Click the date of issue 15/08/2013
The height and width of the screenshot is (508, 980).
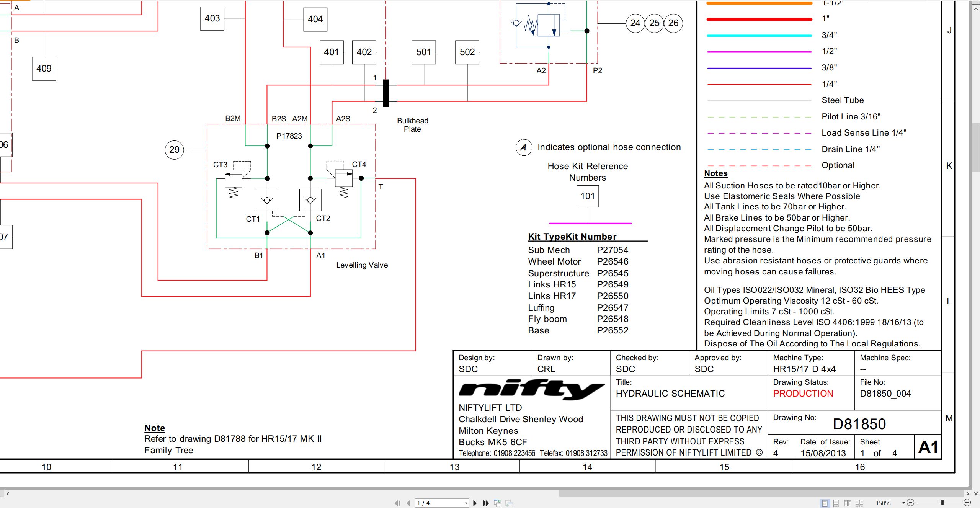tap(823, 453)
